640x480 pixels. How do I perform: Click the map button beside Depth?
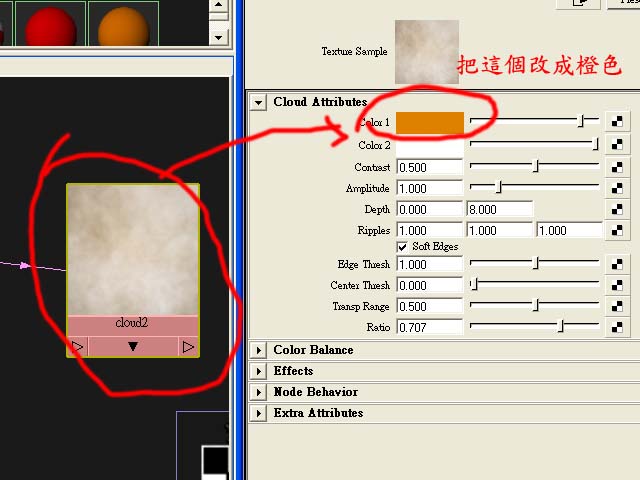click(x=617, y=209)
